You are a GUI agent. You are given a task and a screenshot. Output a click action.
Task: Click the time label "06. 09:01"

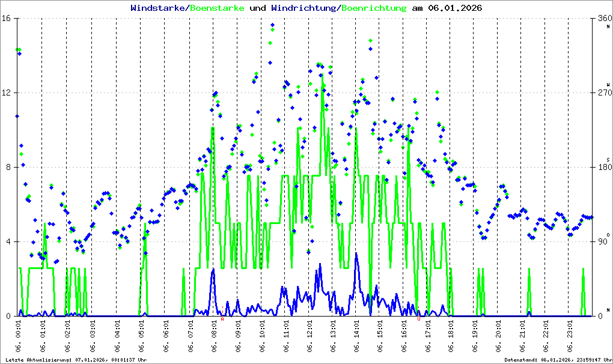(238, 336)
